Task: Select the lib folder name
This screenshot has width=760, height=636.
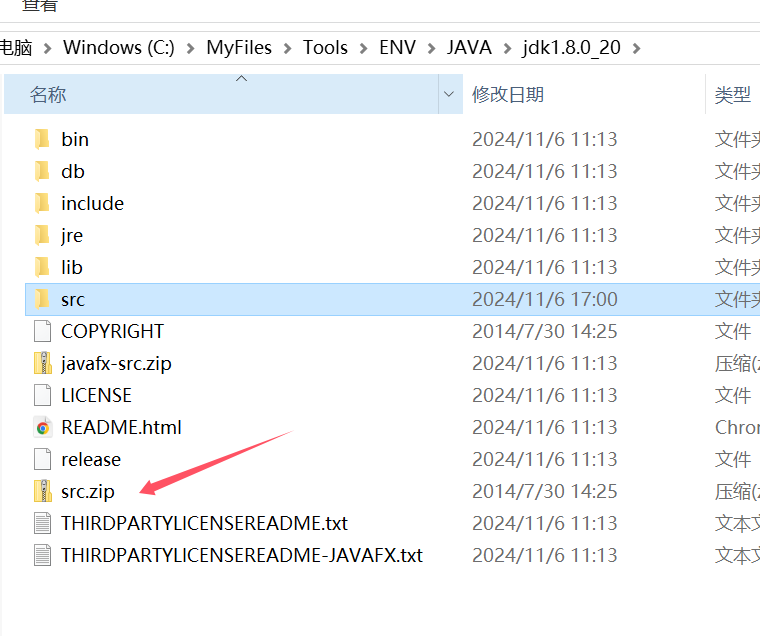Action: click(72, 267)
